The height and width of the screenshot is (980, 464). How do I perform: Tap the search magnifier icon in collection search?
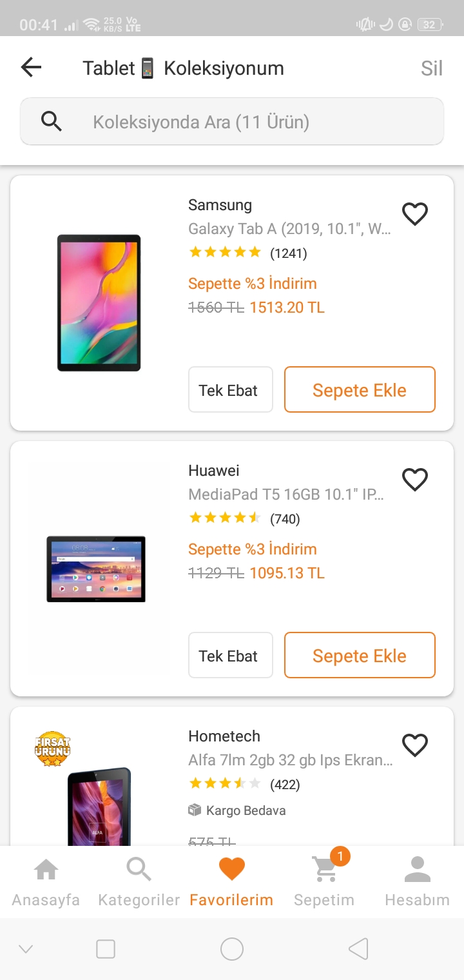(x=52, y=121)
